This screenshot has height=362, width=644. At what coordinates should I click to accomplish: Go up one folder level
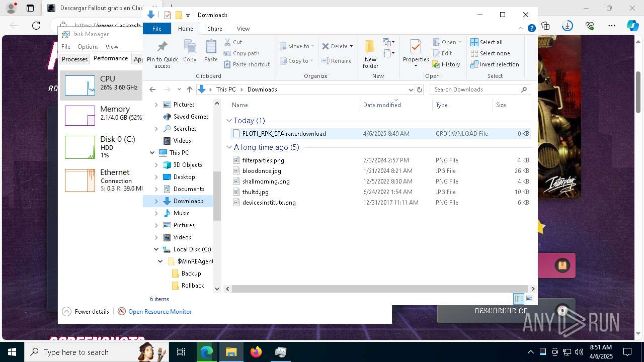(x=189, y=89)
